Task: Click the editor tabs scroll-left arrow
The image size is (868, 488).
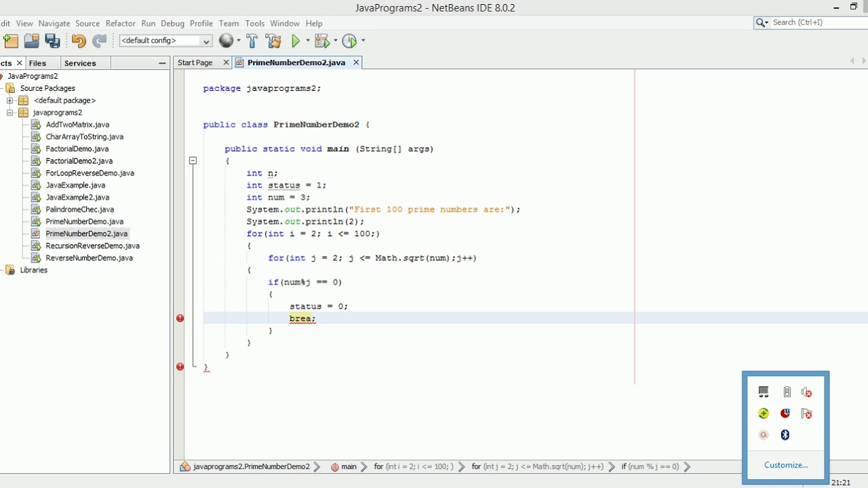Action: tap(852, 61)
